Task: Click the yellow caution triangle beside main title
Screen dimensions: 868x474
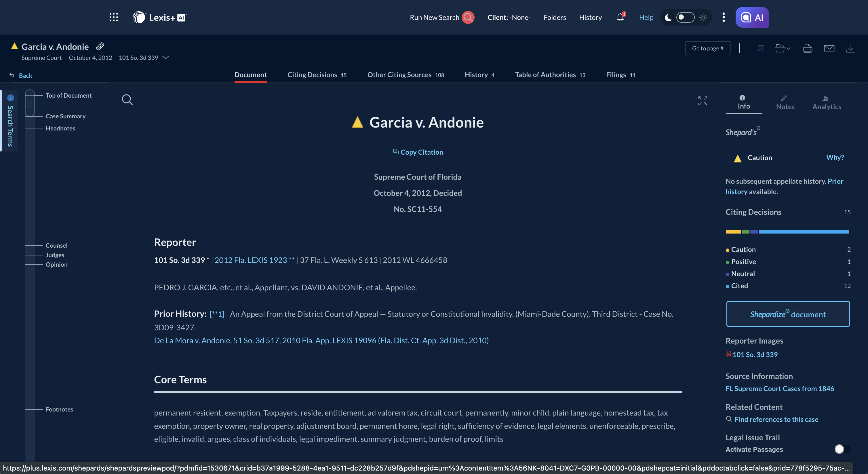Action: click(357, 122)
